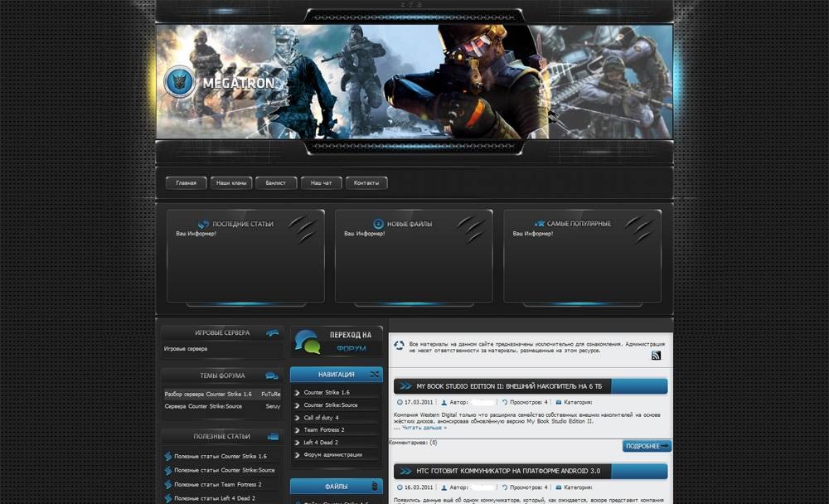Viewport: 829px width, 504px height.
Task: Click the star icon beside Самые популярные
Action: (540, 224)
